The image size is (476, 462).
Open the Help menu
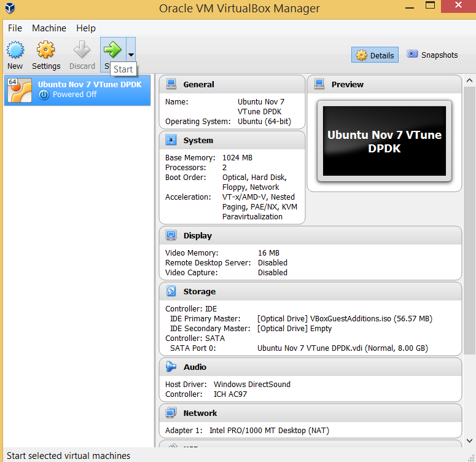coord(86,28)
